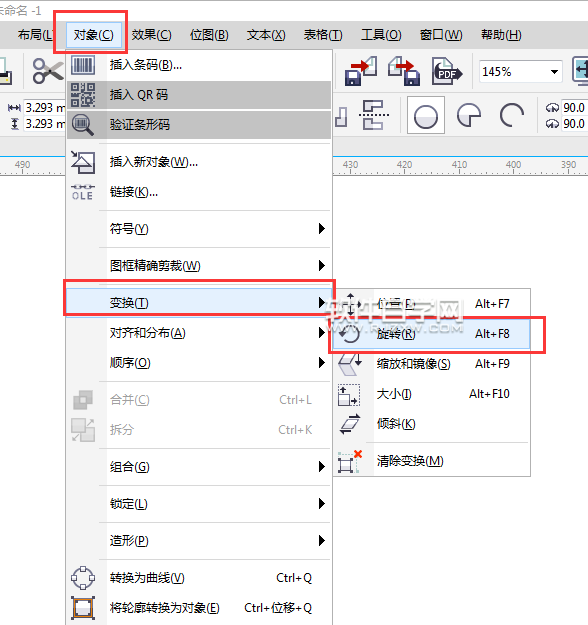Open the 表格(T) menu
The height and width of the screenshot is (625, 588).
coord(323,35)
